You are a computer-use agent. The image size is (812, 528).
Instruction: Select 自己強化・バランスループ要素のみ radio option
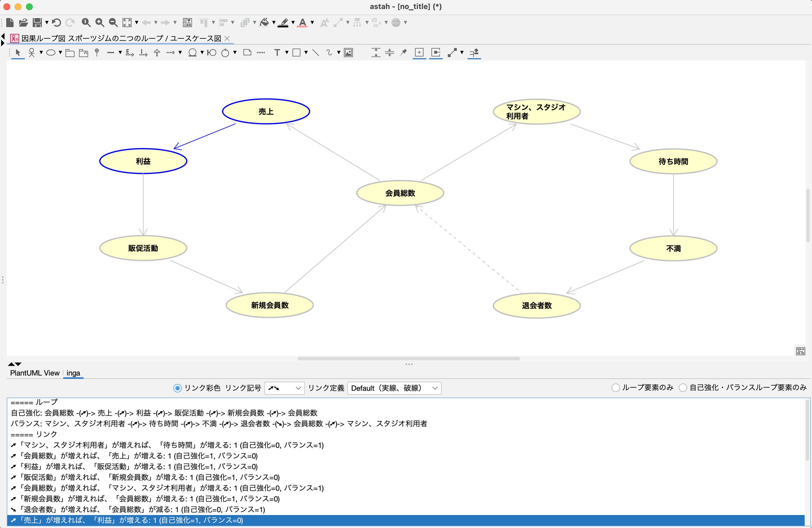683,388
